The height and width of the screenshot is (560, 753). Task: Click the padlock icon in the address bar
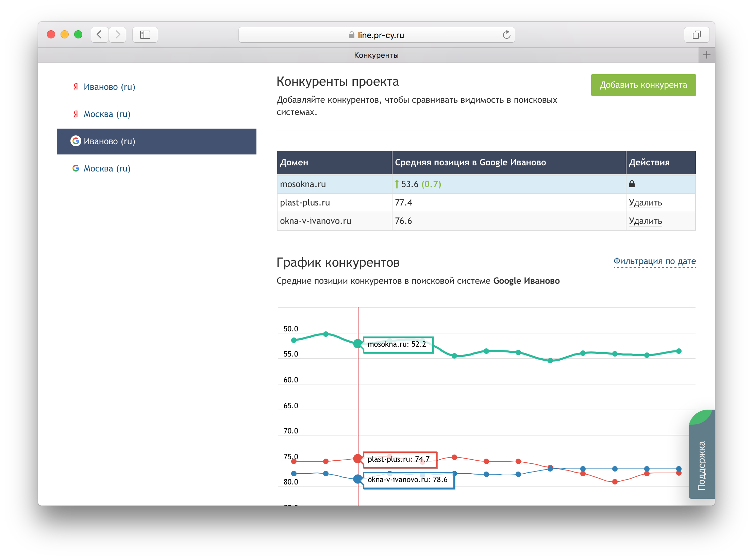click(352, 35)
